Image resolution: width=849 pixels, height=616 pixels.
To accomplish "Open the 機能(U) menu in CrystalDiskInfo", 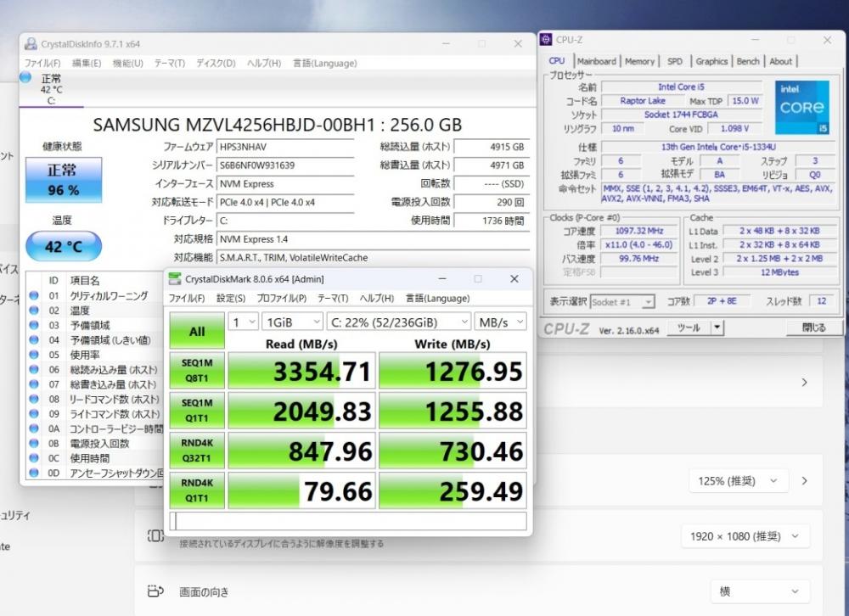I will (x=127, y=63).
